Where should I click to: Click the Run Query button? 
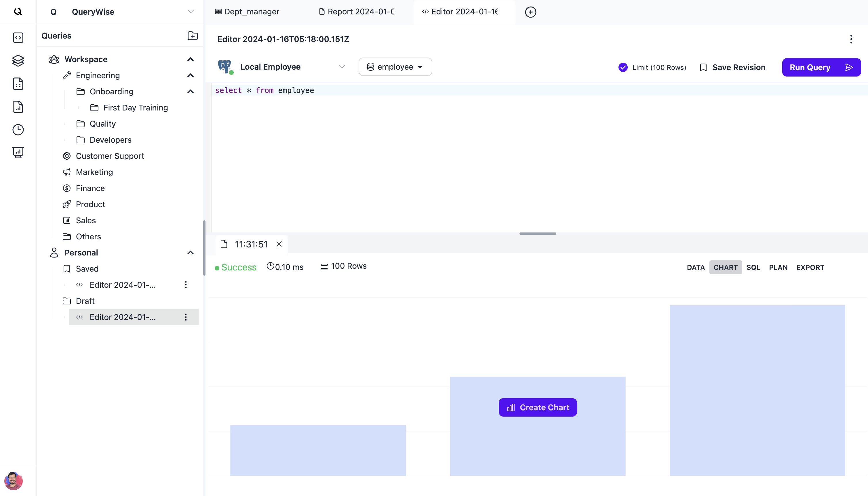click(821, 67)
